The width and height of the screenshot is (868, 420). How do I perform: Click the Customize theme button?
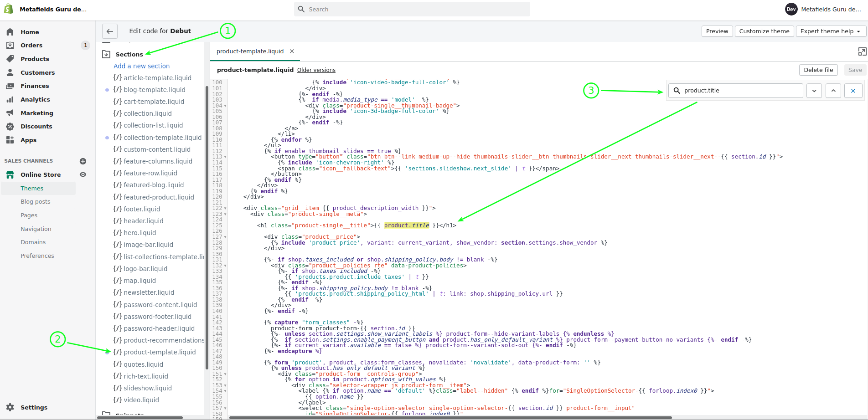[765, 31]
